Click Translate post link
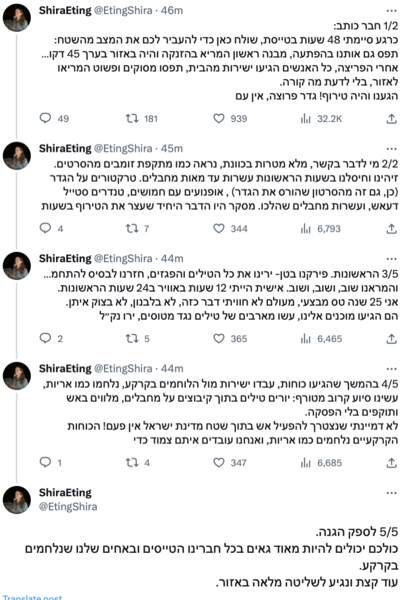407x600 pixels. click(32, 597)
